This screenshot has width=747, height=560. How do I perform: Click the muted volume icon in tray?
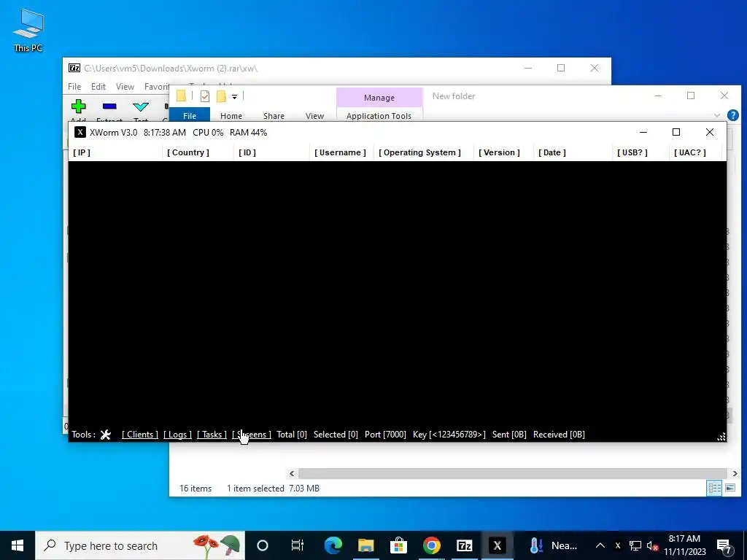[652, 545]
